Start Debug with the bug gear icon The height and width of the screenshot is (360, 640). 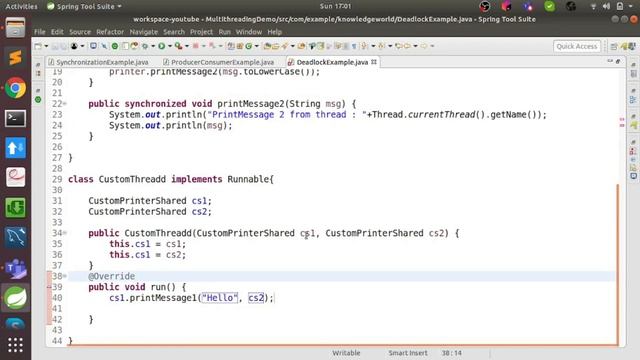pos(145,46)
